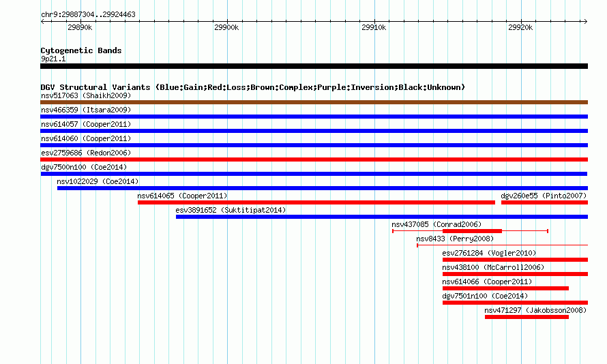Screen dimensions: 607x364
Task: Click the nsv517063 (Shaikh2009) label
Action: 86,95
